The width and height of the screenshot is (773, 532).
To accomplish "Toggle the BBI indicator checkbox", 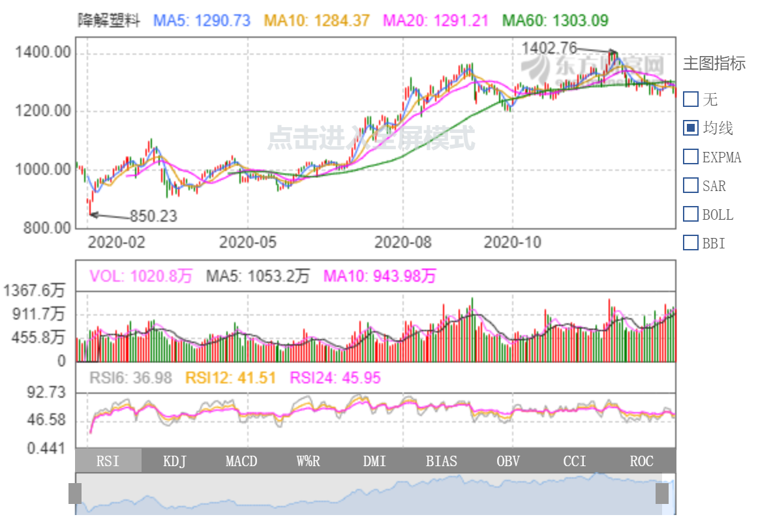I will 691,243.
